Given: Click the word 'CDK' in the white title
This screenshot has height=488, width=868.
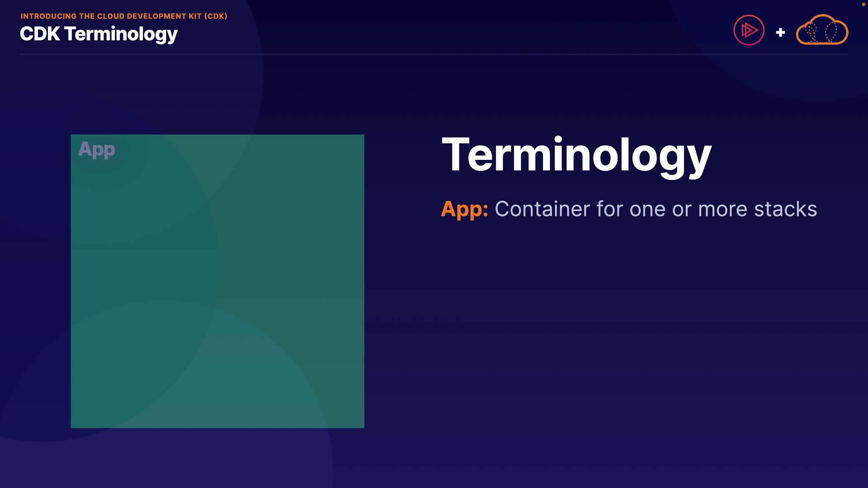Looking at the screenshot, I should [x=40, y=34].
